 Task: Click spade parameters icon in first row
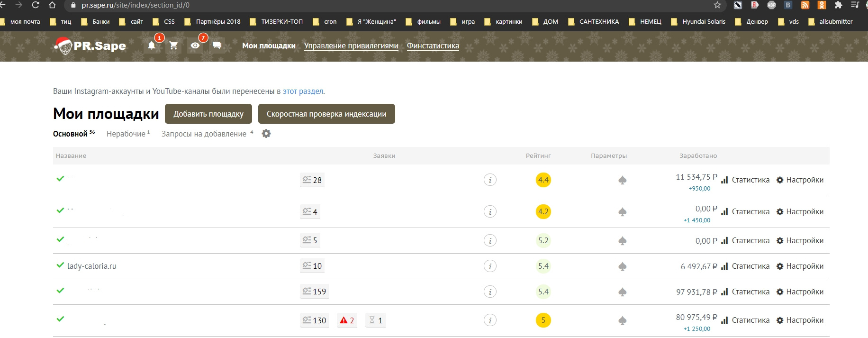click(623, 180)
